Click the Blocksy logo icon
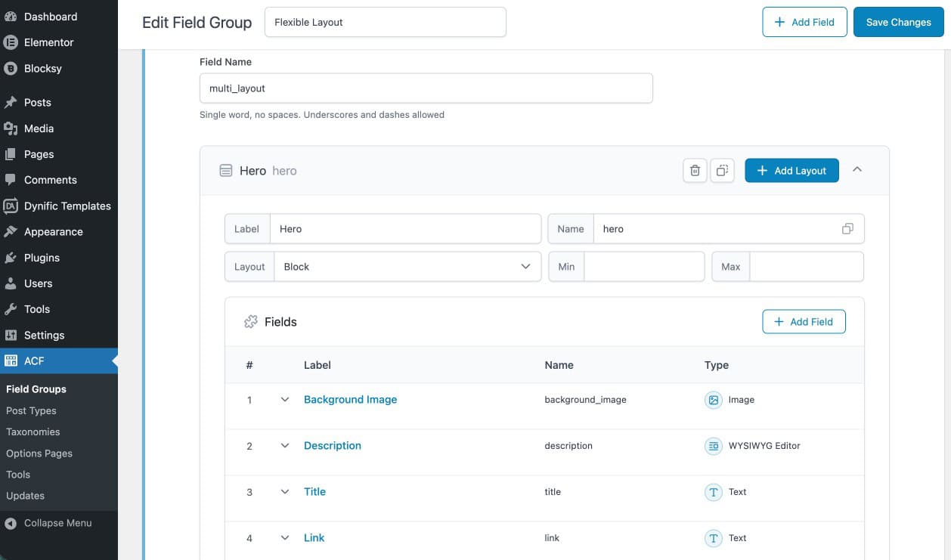951x560 pixels. 11,68
